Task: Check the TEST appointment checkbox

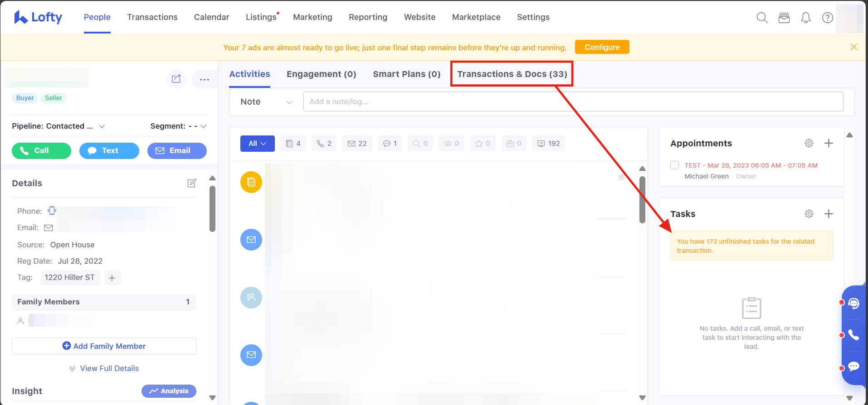Action: (x=674, y=165)
